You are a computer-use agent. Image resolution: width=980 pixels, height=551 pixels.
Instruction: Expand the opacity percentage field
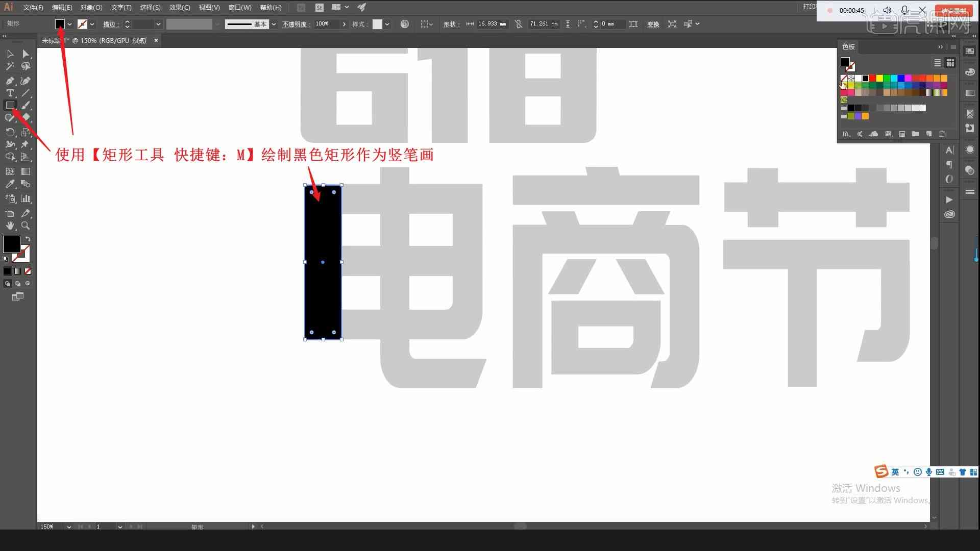[344, 24]
